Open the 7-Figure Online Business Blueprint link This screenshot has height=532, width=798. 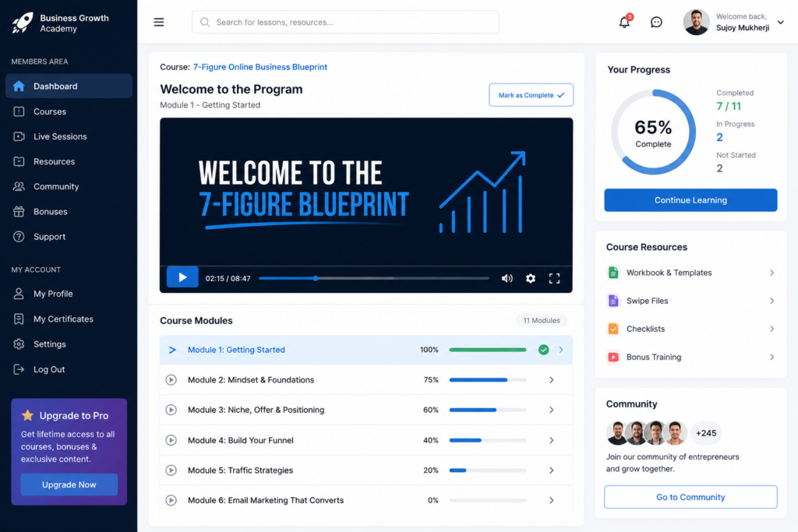click(260, 67)
